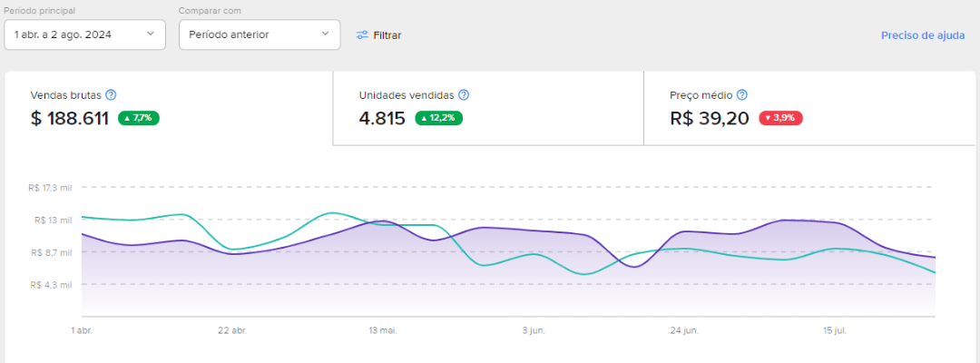Viewport: 980px width, 363px height.
Task: Click the Filtrar sliders icon
Action: click(362, 35)
